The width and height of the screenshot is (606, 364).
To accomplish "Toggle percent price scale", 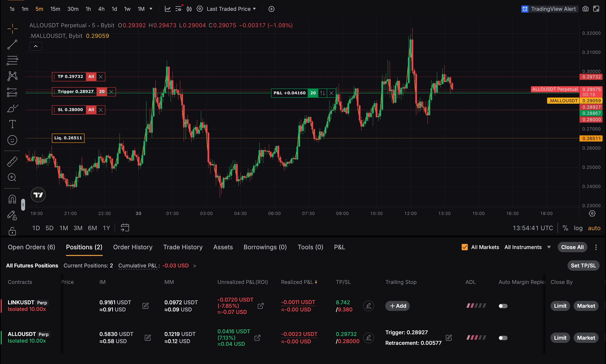I will (x=566, y=228).
